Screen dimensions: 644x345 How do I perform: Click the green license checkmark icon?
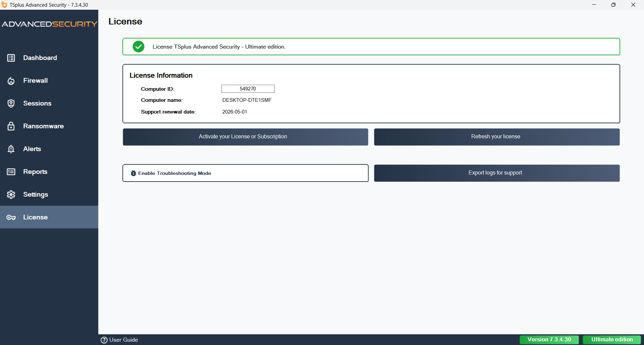click(x=139, y=47)
